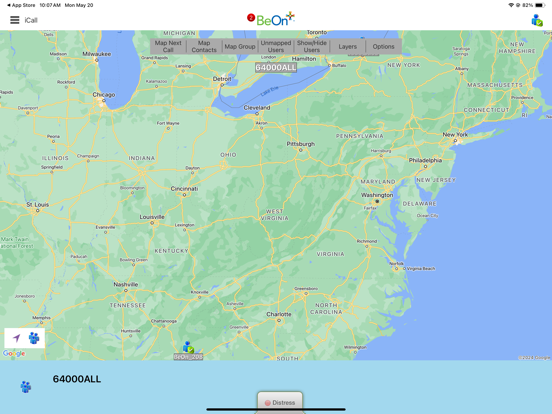Tap the group icon beside 64000ALL in bottom panel
The height and width of the screenshot is (414, 552).
[x=26, y=387]
